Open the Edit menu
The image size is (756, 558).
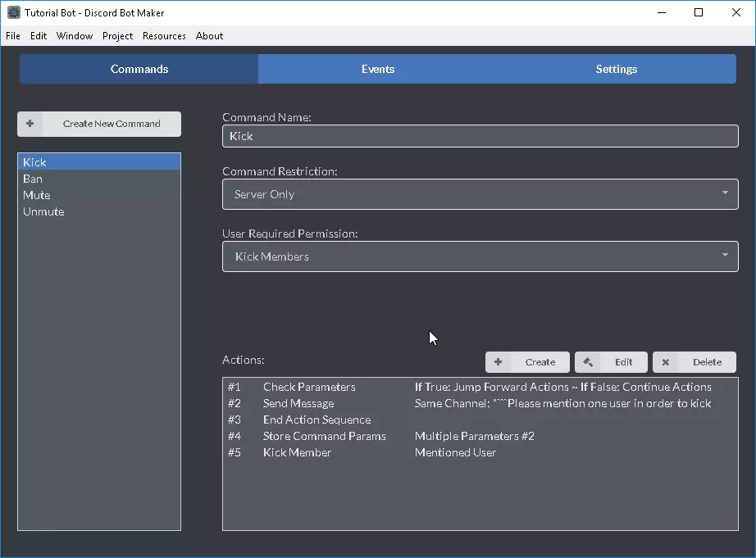pyautogui.click(x=39, y=36)
